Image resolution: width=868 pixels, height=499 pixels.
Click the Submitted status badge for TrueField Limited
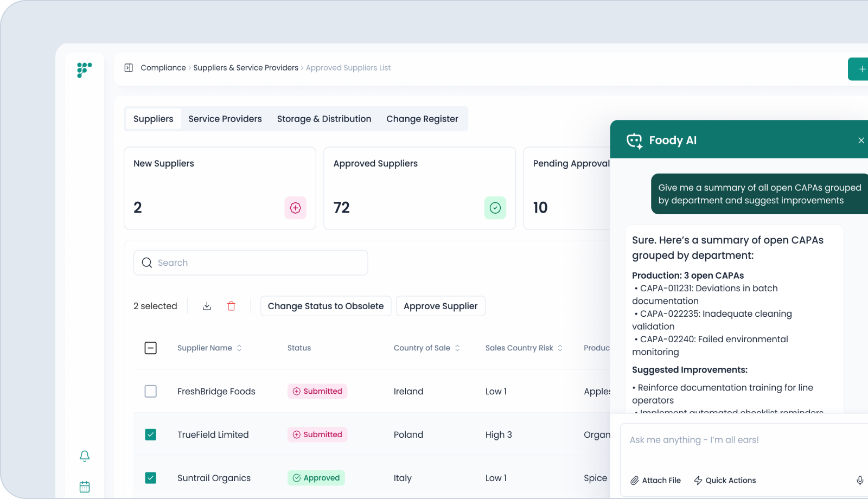point(317,434)
